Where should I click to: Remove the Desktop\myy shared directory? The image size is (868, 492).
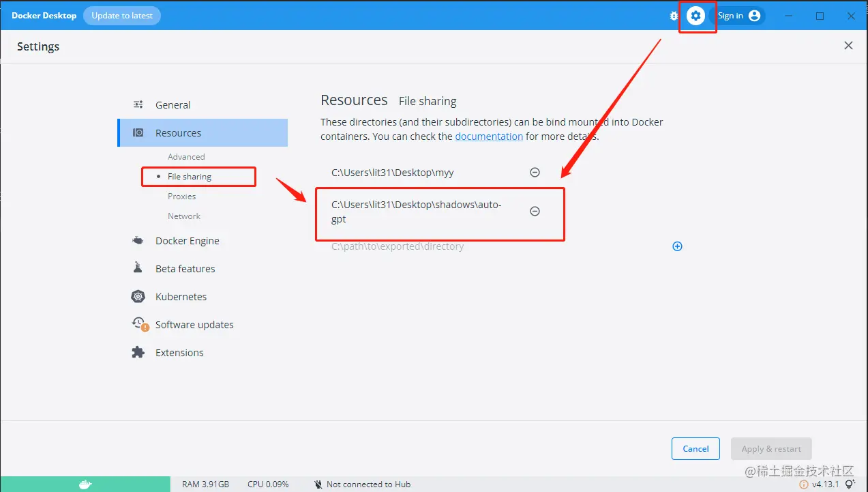pyautogui.click(x=535, y=173)
